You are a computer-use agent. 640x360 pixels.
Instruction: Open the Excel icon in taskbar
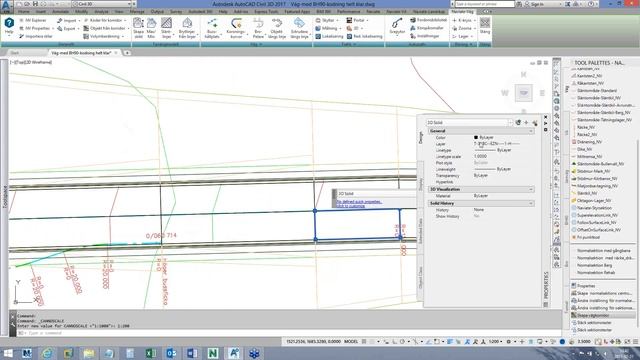151,353
